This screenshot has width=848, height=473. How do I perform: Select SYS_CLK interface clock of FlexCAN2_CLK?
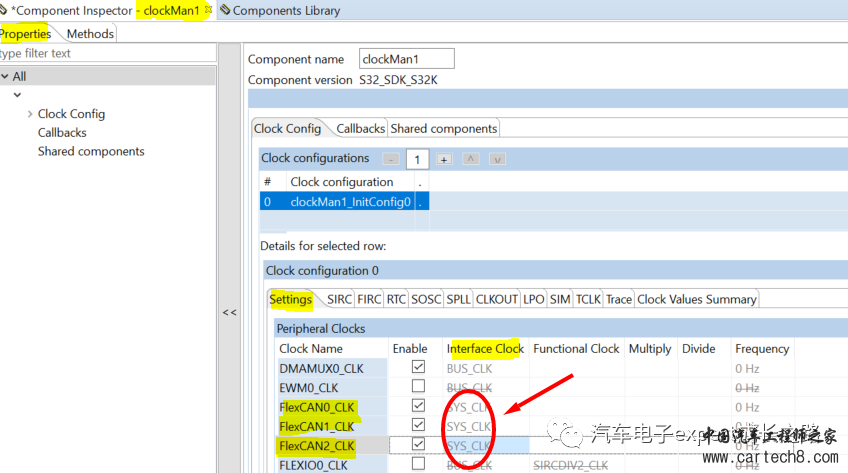pyautogui.click(x=468, y=446)
